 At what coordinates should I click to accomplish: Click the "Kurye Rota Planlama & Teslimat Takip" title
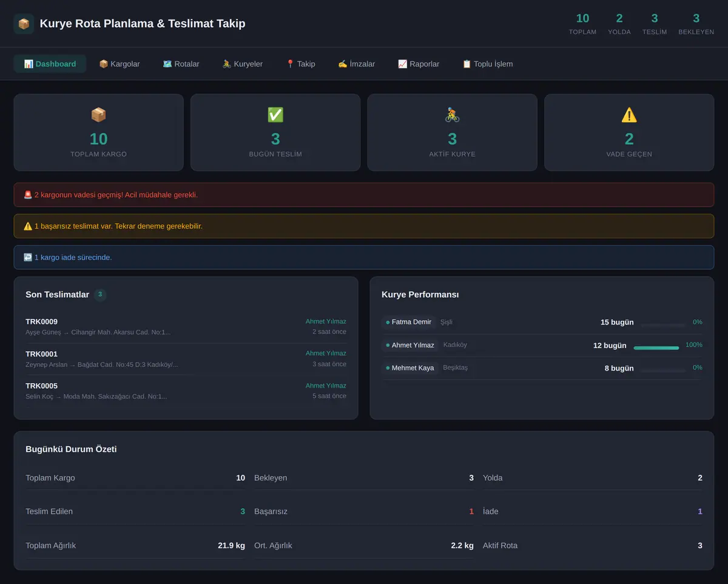coord(143,24)
